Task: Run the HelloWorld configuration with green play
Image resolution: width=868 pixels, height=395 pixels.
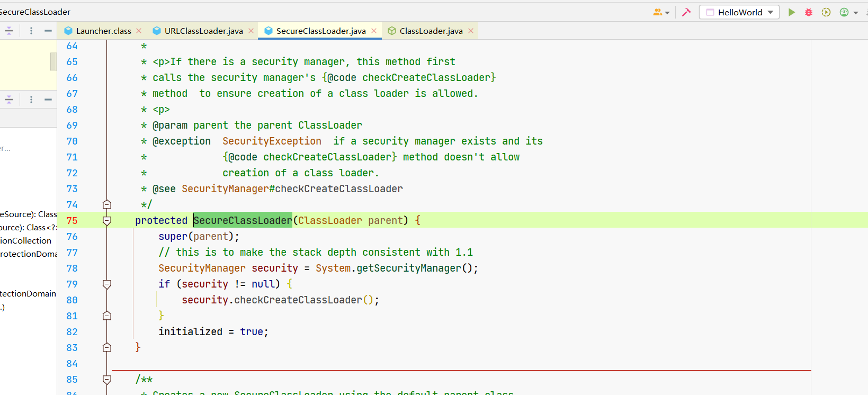Action: click(x=791, y=12)
